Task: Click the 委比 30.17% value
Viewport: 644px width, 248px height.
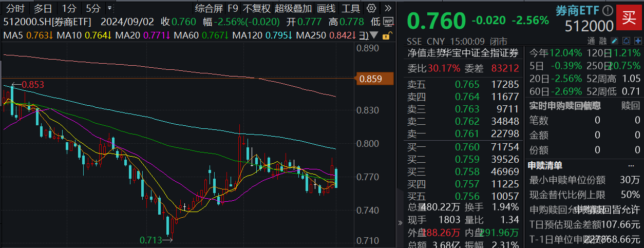Action: [x=445, y=68]
